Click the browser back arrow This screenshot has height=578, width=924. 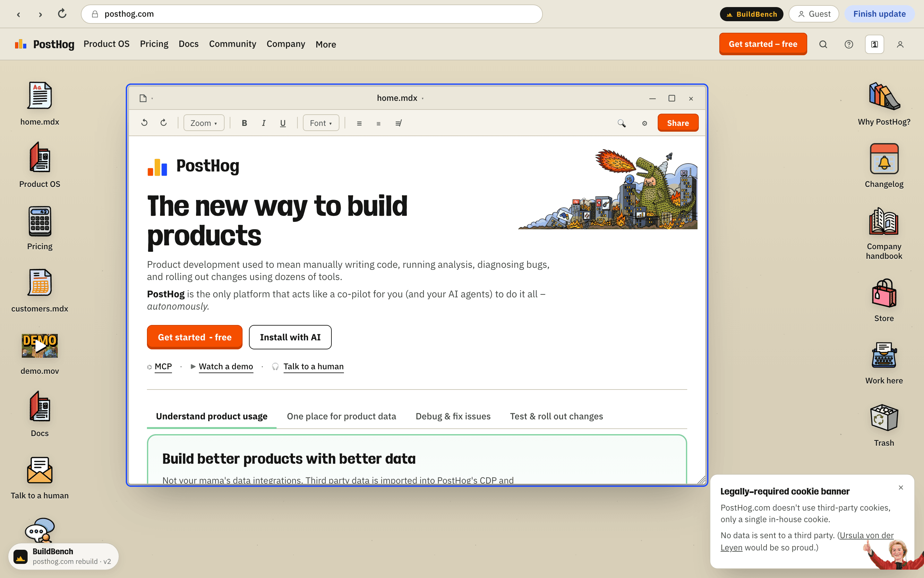click(x=18, y=14)
